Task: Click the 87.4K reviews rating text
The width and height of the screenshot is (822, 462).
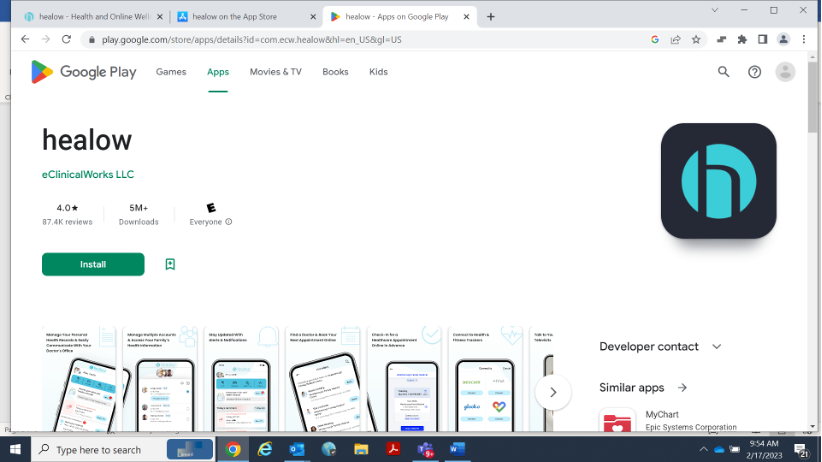Action: tap(67, 222)
